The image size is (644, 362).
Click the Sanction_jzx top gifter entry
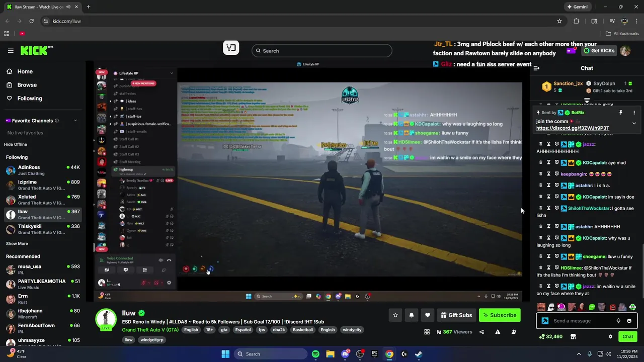pyautogui.click(x=562, y=86)
